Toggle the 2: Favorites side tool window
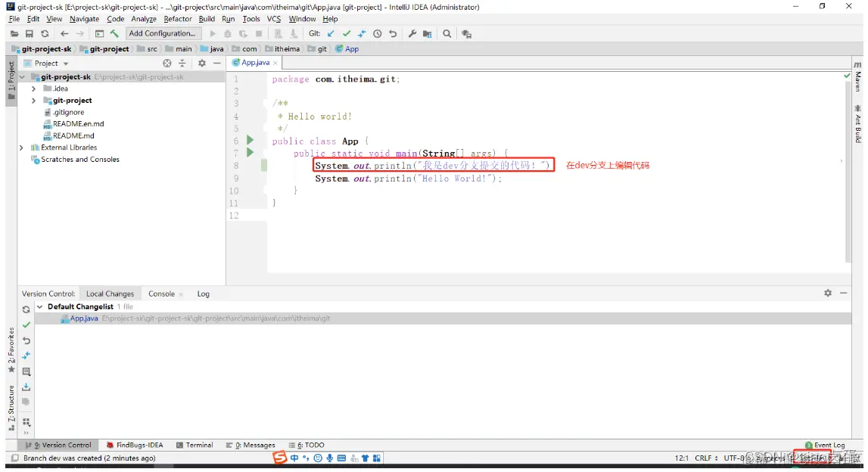Image resolution: width=868 pixels, height=472 pixels. point(11,349)
